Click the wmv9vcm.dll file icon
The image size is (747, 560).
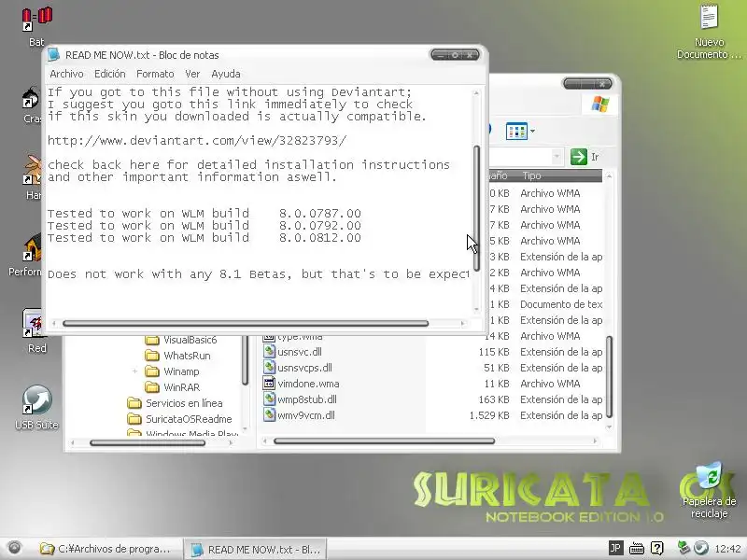(269, 415)
